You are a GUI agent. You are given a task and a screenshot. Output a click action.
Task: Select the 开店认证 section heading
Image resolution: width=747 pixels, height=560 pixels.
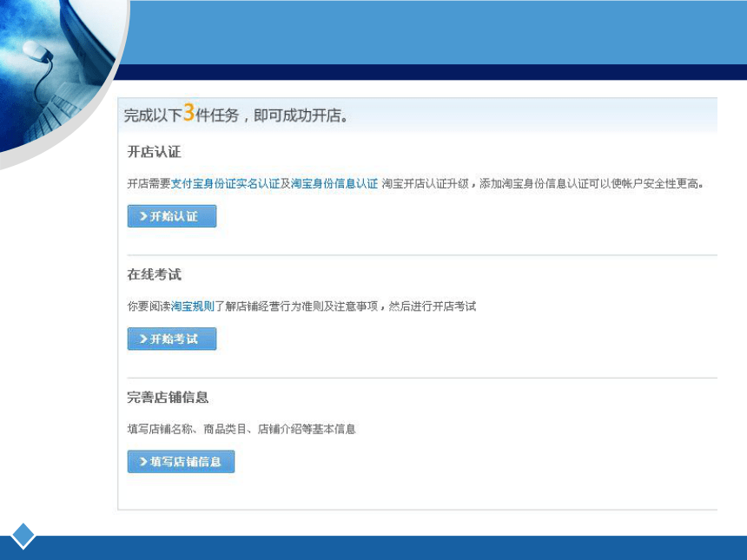(x=154, y=152)
